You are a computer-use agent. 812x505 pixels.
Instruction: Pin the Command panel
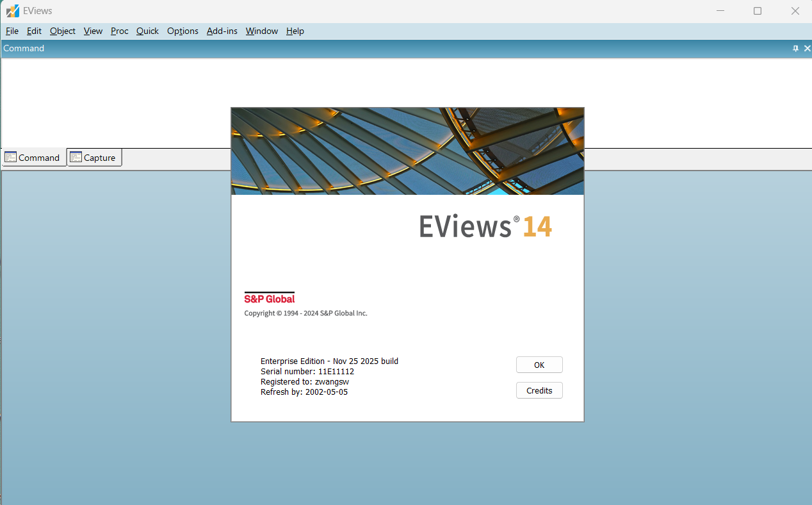pyautogui.click(x=796, y=48)
